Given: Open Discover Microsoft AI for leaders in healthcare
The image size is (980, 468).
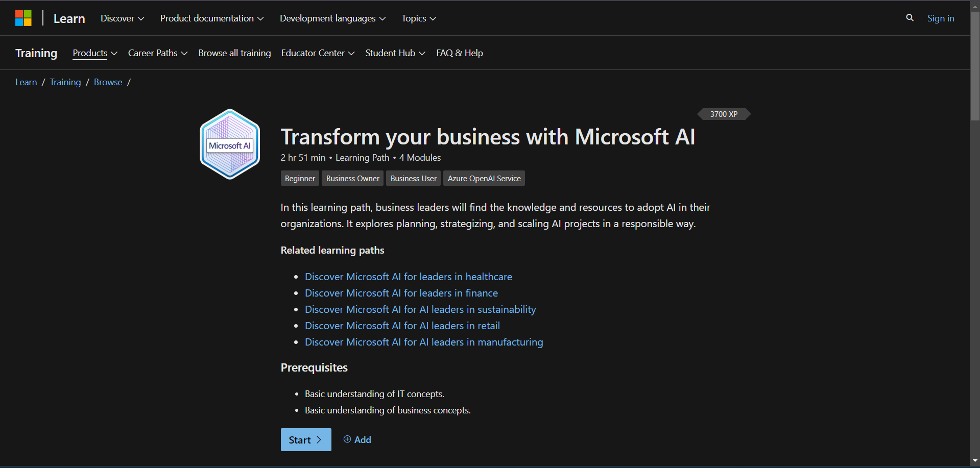Looking at the screenshot, I should [408, 276].
